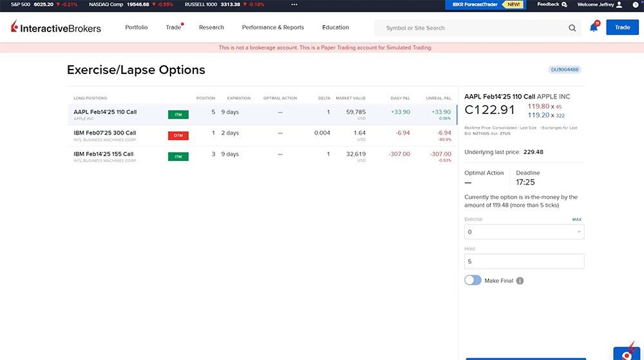Click the option price C122.91
Screen dimensions: 644x360
click(489, 110)
